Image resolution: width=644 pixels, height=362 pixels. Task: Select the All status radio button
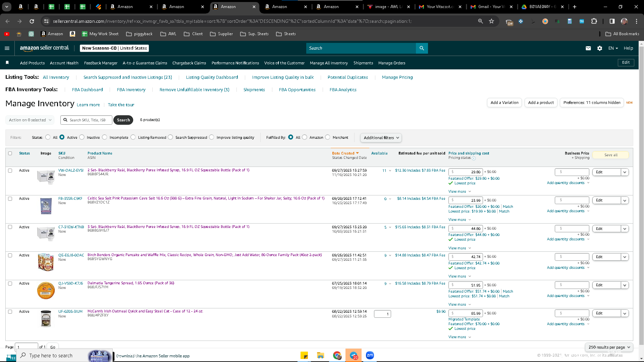point(48,137)
